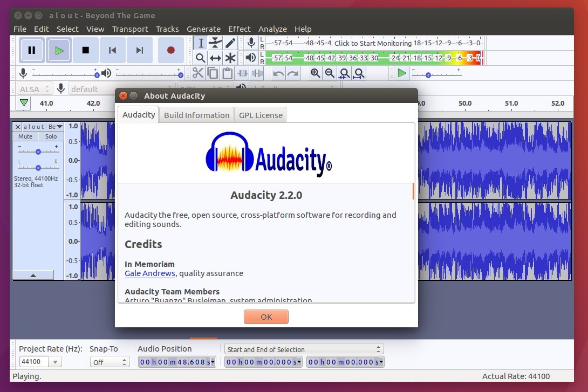Click OK to close About Audacity
Viewport: 588px width, 392px height.
(x=266, y=317)
